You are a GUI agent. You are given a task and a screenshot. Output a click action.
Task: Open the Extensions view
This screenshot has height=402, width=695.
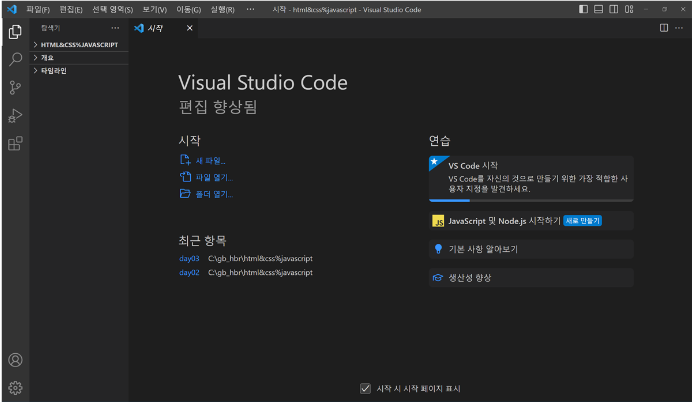15,143
